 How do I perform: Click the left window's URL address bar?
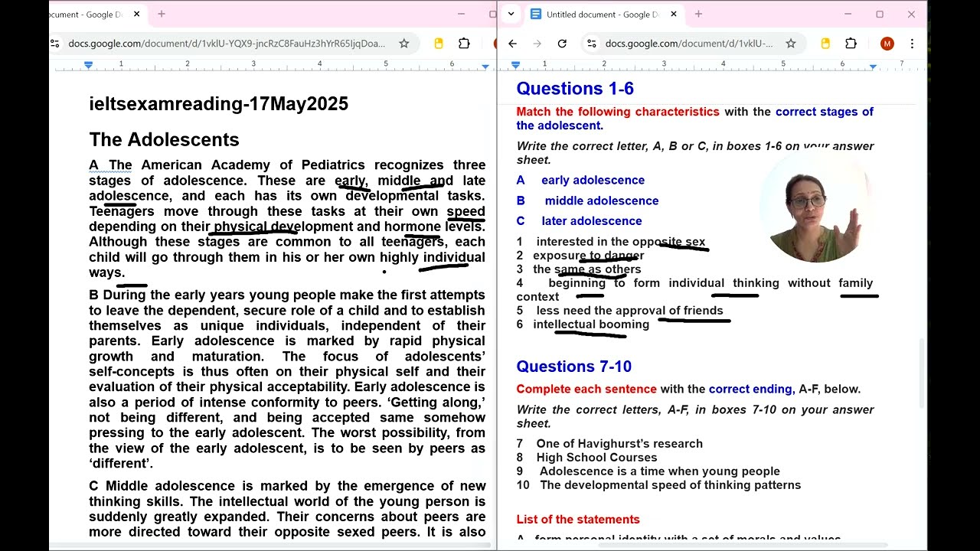coord(227,44)
